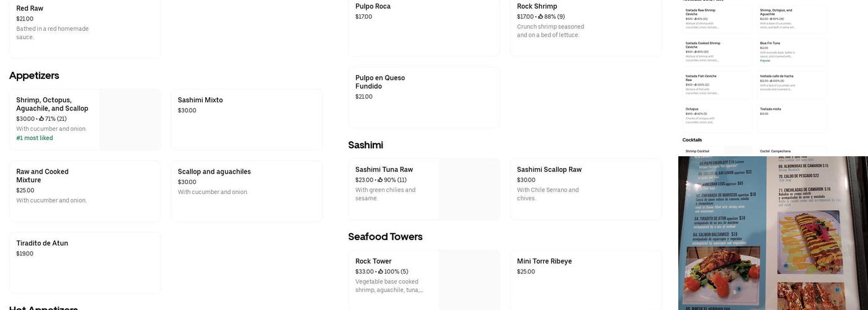Click the Sashimi Mixto item card
The height and width of the screenshot is (310, 868).
pos(247,120)
